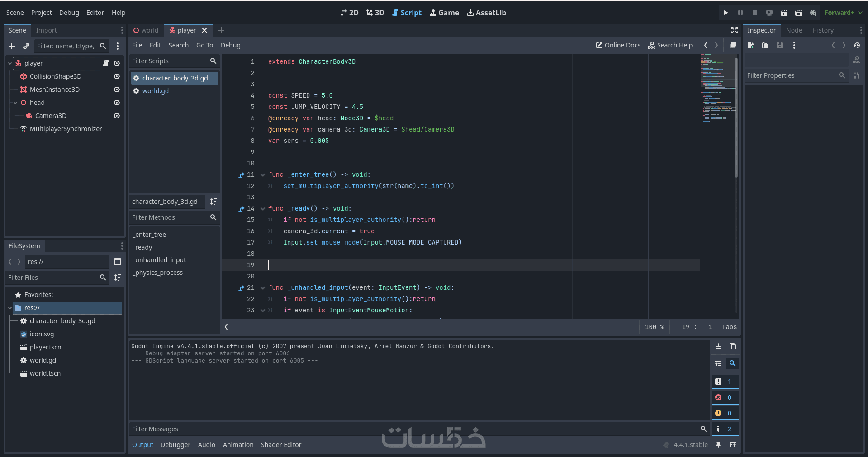The width and height of the screenshot is (868, 457).
Task: Collapse the res:// folder
Action: point(9,308)
